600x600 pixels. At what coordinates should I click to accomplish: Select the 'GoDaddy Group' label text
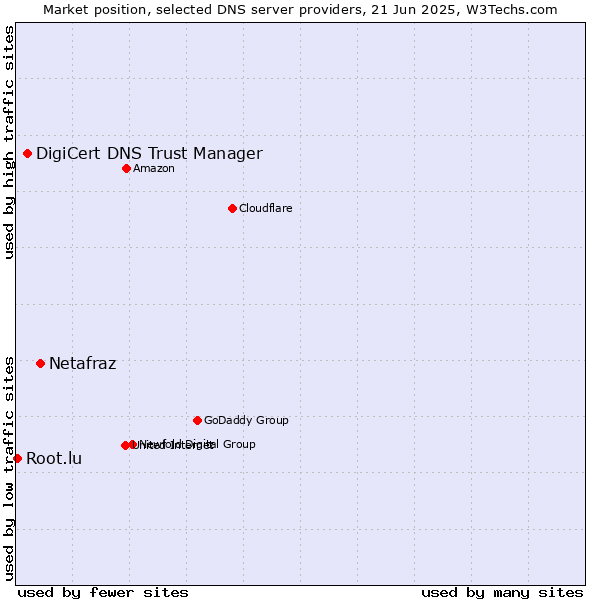pyautogui.click(x=246, y=420)
